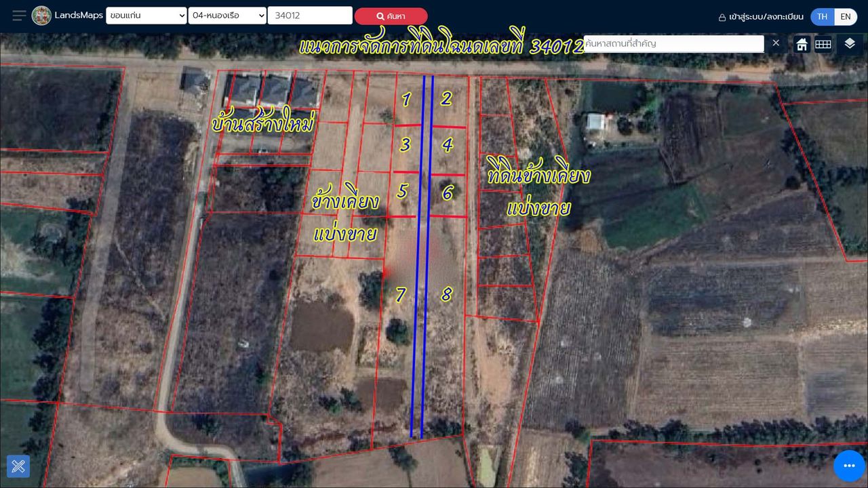
Task: Open the measurement tools icon
Action: coord(18,466)
